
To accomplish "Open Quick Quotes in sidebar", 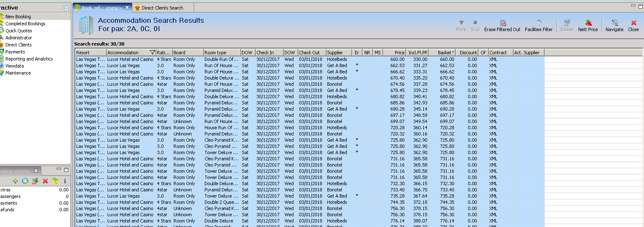I will [x=19, y=31].
